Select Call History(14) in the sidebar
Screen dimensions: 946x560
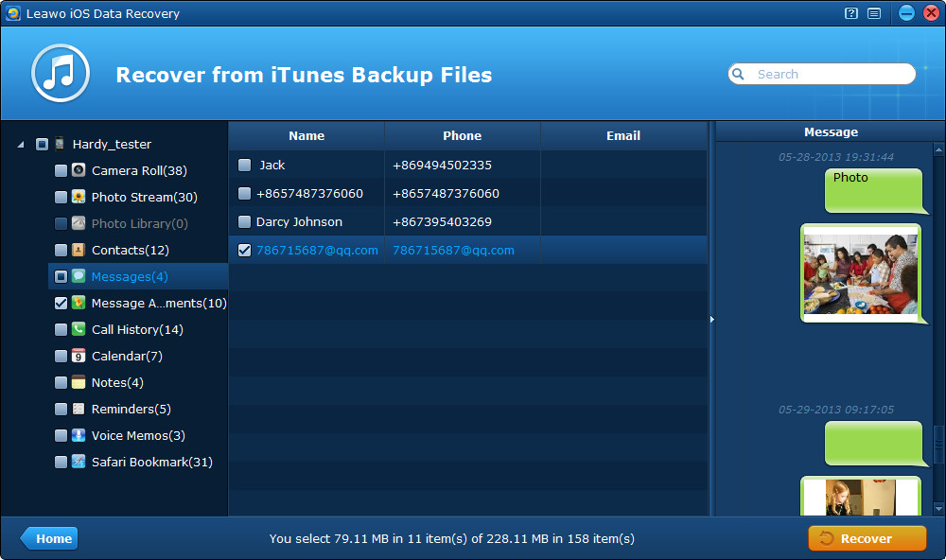[x=137, y=329]
